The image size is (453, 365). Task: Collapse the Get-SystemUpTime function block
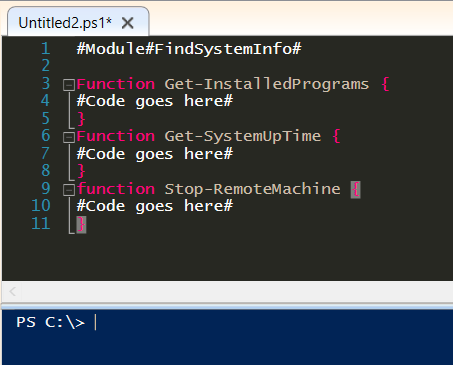coord(69,137)
